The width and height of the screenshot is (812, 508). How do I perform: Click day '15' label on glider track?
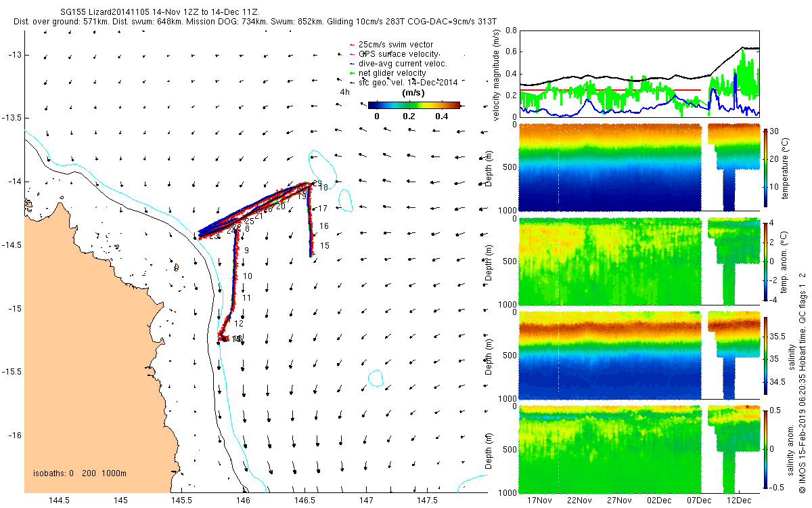[324, 246]
